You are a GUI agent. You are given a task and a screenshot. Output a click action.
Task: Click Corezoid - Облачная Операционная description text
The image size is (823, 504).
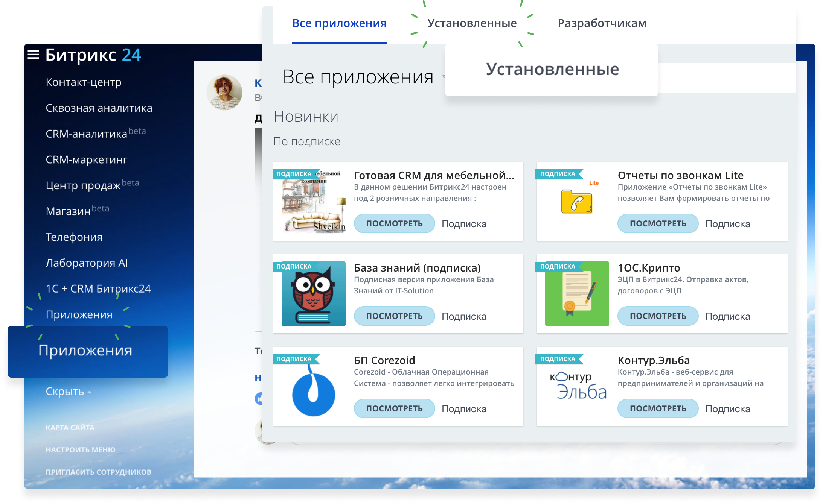point(434,378)
